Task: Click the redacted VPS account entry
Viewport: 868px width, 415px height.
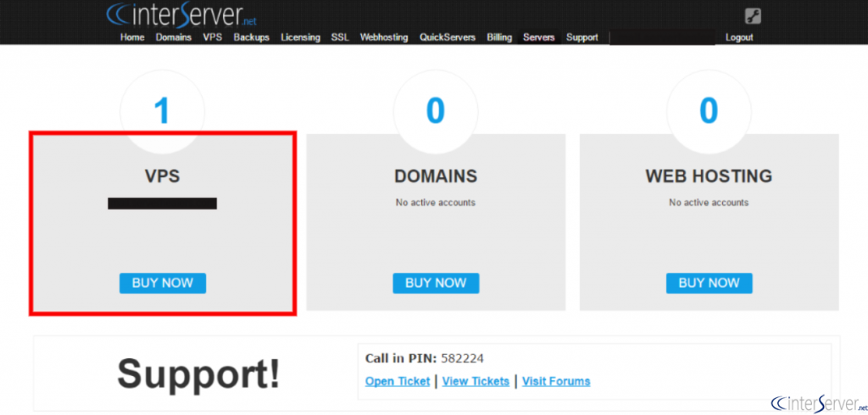Action: (x=162, y=204)
